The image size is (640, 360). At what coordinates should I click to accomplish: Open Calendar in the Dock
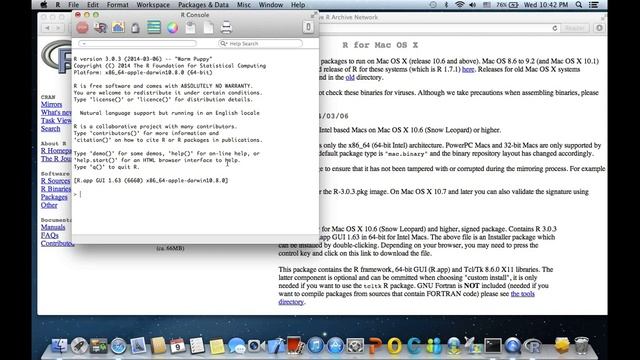(x=178, y=346)
